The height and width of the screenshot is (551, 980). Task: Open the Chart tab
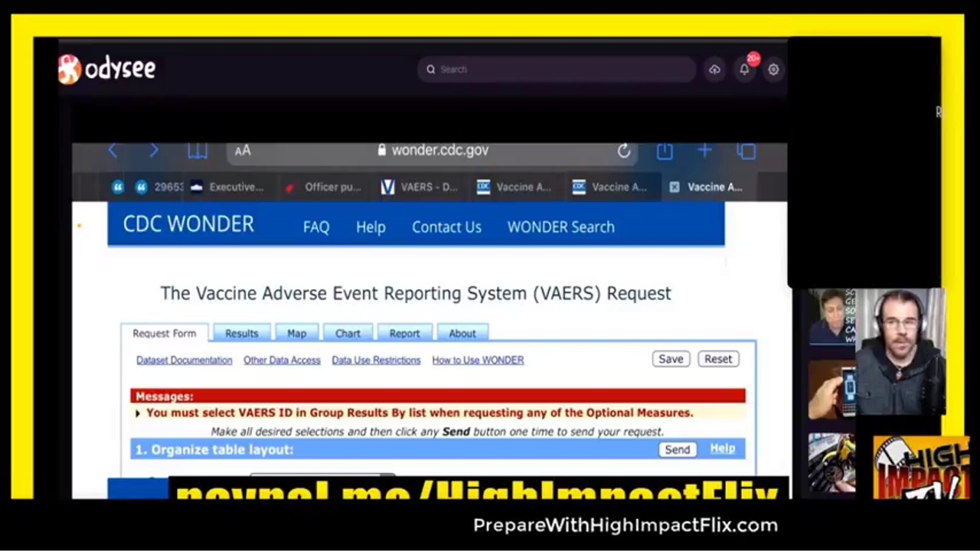348,334
